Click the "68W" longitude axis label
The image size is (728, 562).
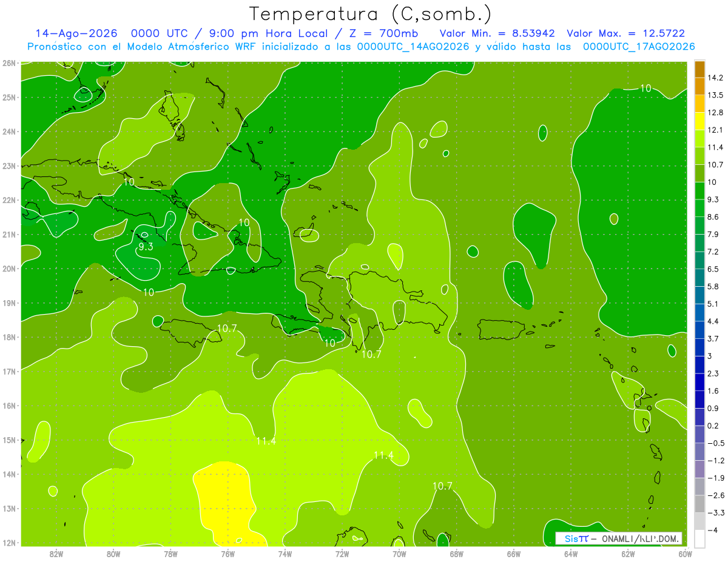click(457, 554)
